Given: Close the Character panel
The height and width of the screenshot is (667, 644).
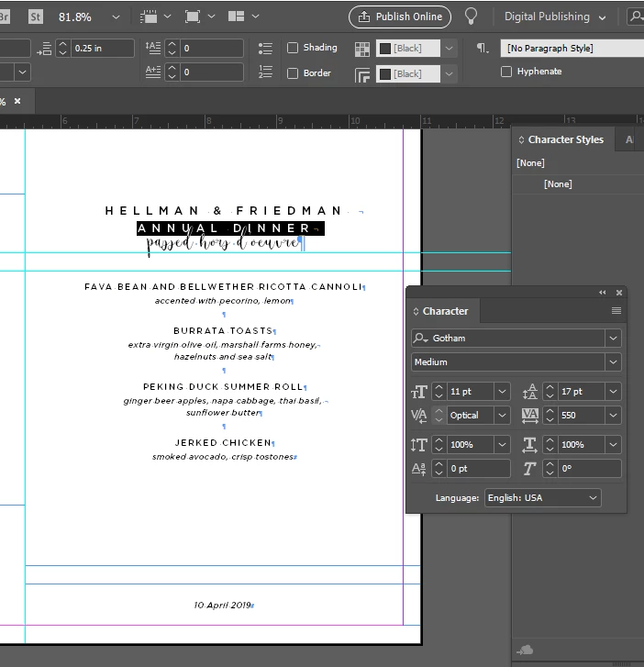Looking at the screenshot, I should pos(619,293).
